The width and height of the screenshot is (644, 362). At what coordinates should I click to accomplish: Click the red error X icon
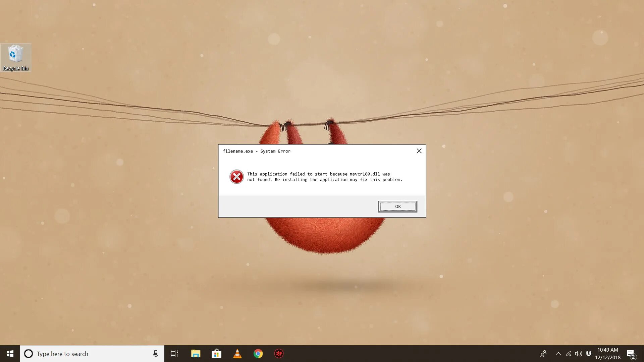pos(236,177)
